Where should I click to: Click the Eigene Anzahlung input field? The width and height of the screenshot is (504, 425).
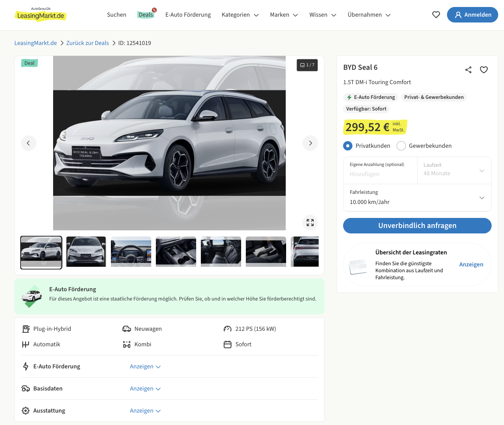[x=380, y=174]
